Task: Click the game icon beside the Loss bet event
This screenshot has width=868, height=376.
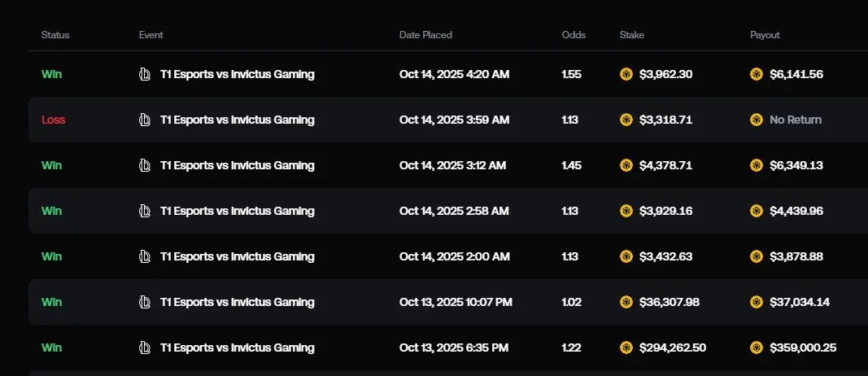Action: pos(145,120)
